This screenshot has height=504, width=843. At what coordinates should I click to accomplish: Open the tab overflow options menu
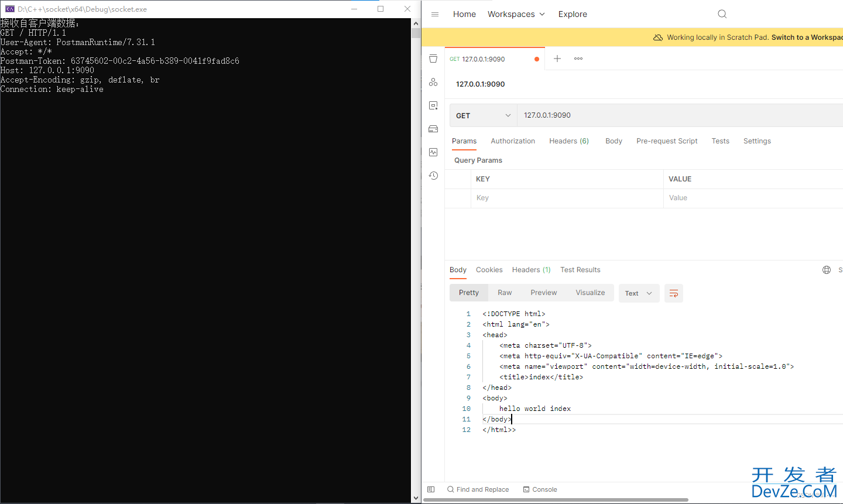578,59
